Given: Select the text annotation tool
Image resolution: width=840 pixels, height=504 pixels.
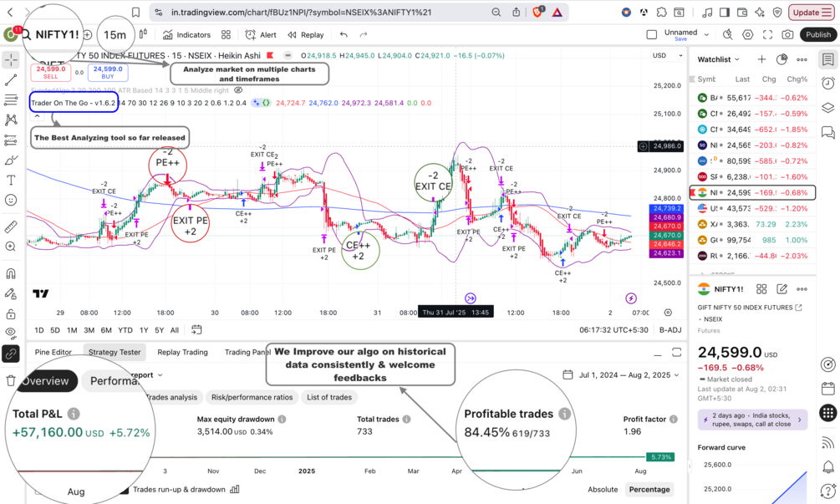Looking at the screenshot, I should pos(11,180).
